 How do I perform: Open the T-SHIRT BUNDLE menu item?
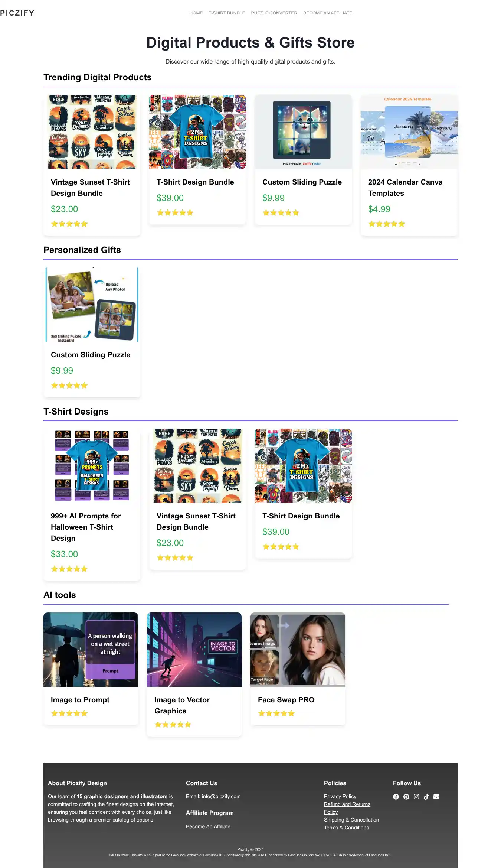(x=227, y=13)
